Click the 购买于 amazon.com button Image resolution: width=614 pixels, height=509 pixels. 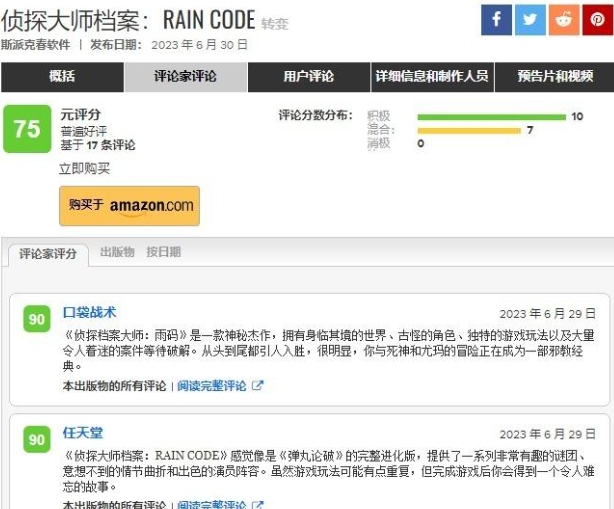point(130,206)
